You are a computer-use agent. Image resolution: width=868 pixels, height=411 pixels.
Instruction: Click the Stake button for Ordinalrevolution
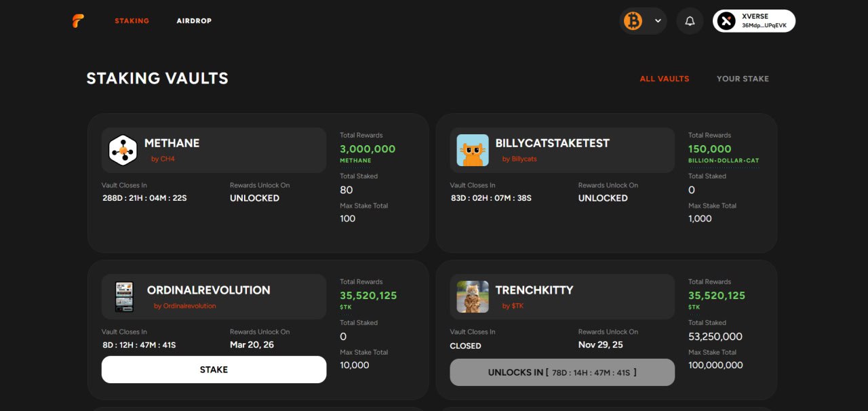click(x=214, y=370)
